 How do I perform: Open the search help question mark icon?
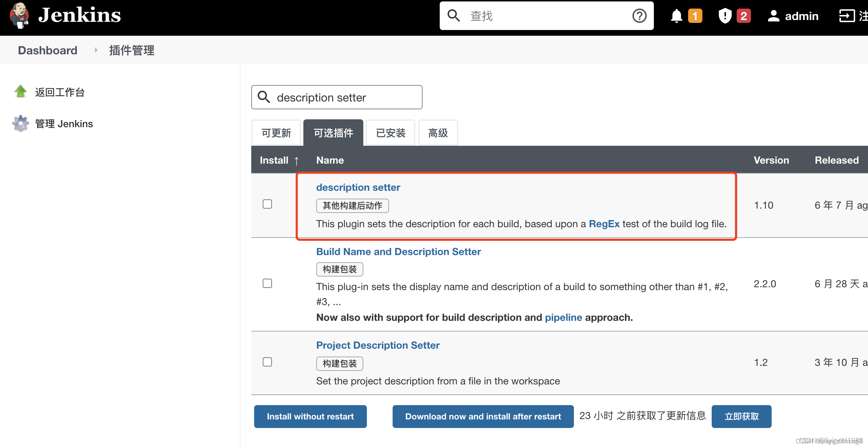(639, 16)
